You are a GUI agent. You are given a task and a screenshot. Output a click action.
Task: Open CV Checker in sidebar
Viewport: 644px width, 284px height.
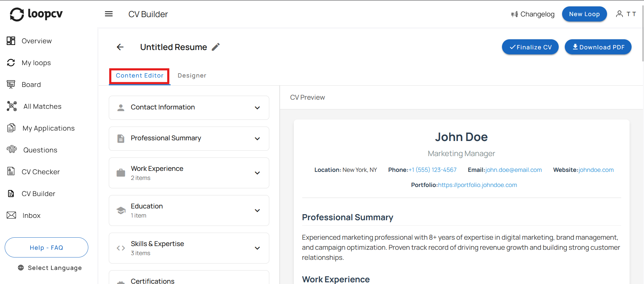(41, 172)
